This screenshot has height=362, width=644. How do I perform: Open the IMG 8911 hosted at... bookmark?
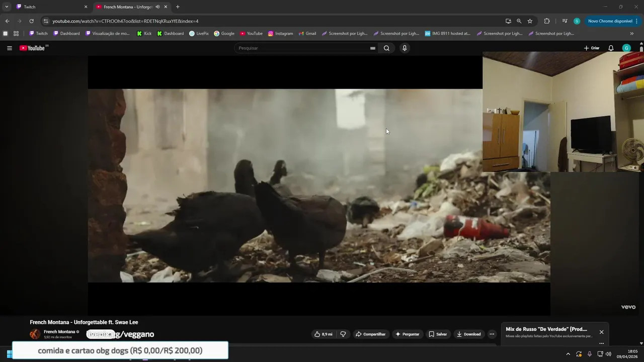tap(447, 34)
